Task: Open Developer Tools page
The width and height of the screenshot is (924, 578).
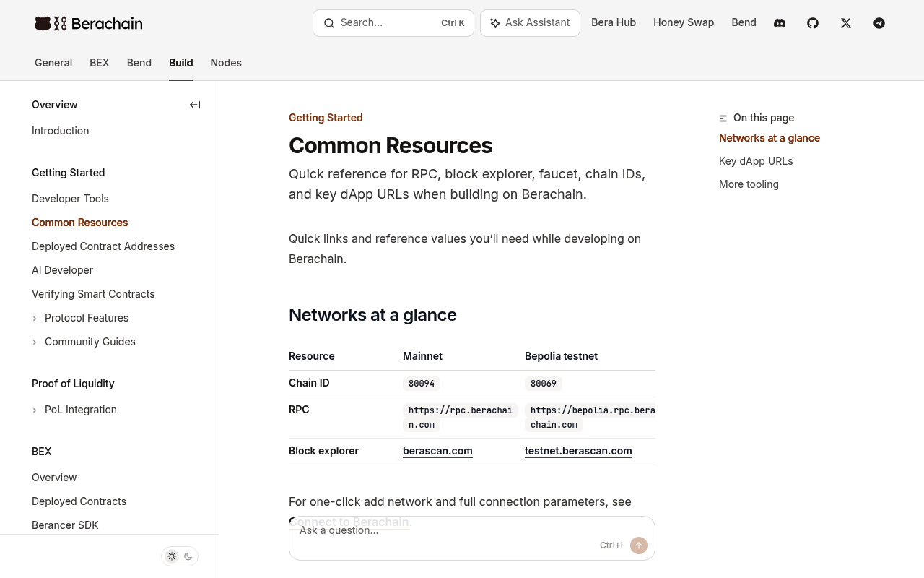Action: click(x=70, y=199)
